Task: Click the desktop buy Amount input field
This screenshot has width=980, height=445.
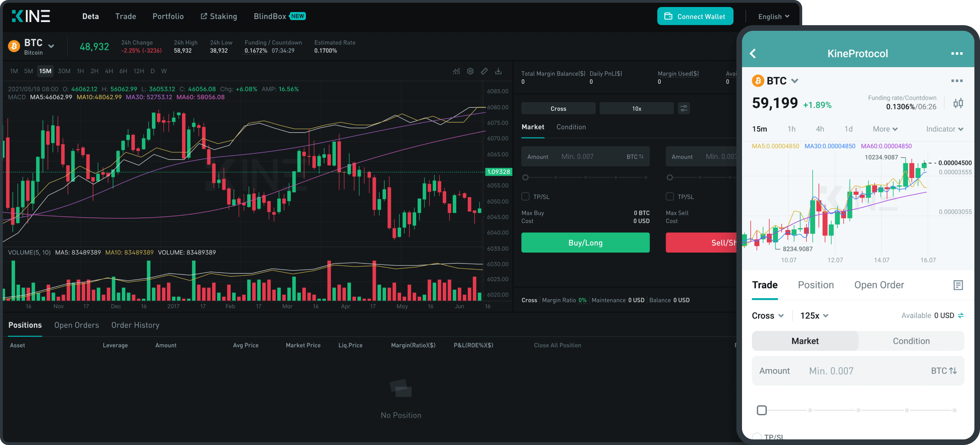Action: pyautogui.click(x=585, y=157)
